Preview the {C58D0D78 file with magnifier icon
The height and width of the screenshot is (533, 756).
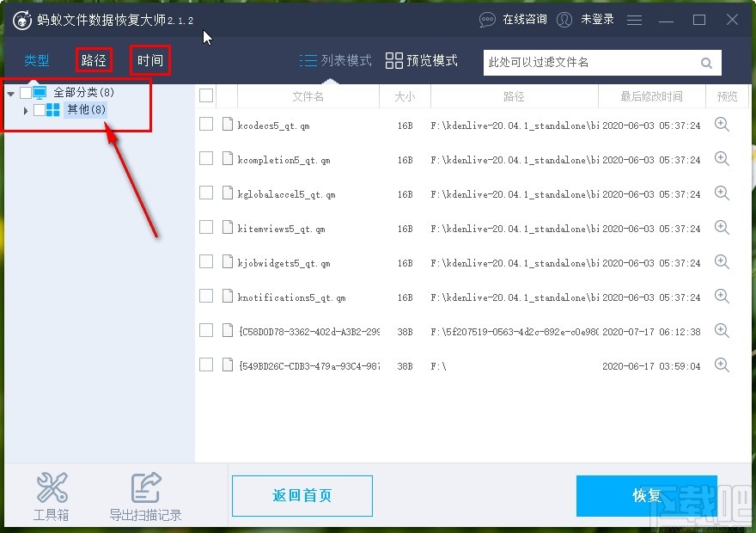(722, 331)
